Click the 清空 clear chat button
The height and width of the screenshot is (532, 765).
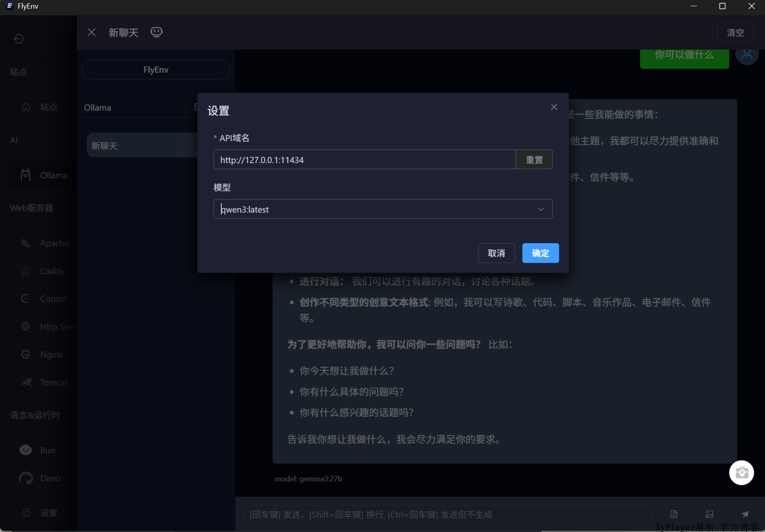[x=735, y=33]
